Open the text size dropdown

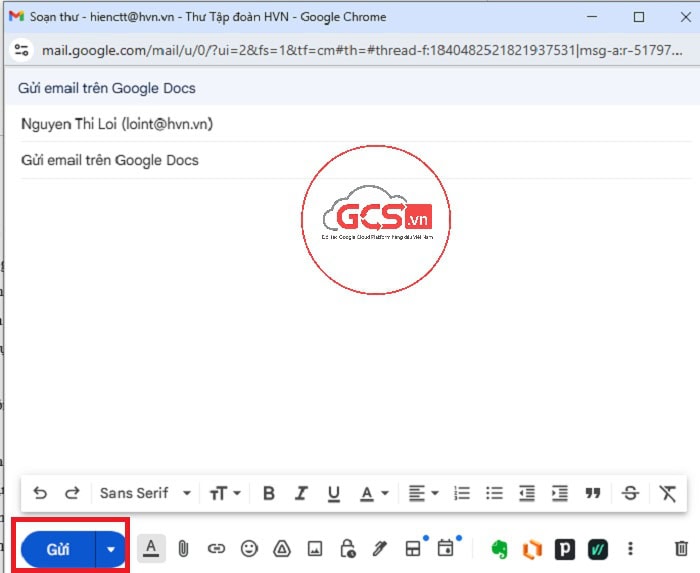(x=225, y=493)
